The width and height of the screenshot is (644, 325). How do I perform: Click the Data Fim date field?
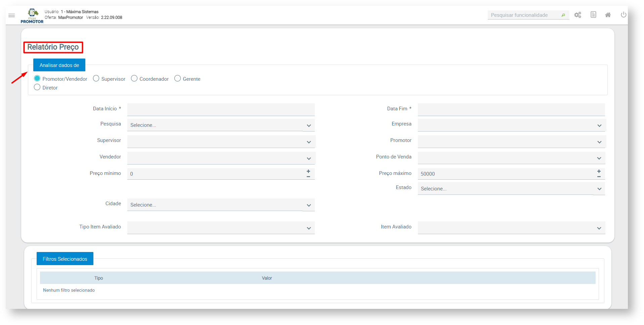pyautogui.click(x=512, y=110)
